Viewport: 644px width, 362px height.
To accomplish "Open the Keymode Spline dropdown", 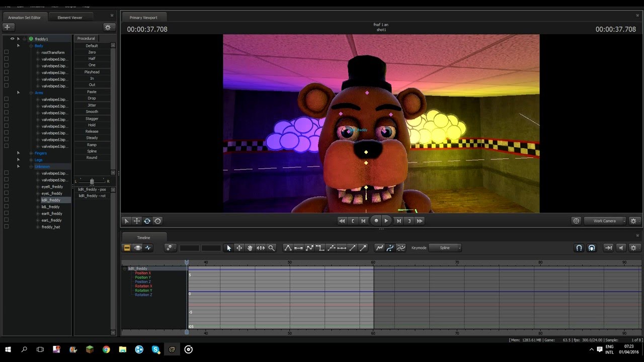I will (x=445, y=248).
